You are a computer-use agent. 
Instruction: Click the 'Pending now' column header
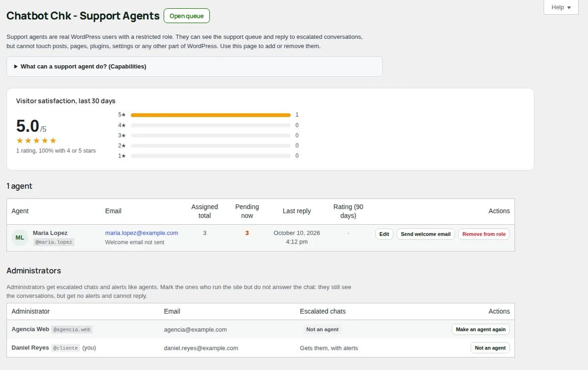click(x=247, y=211)
